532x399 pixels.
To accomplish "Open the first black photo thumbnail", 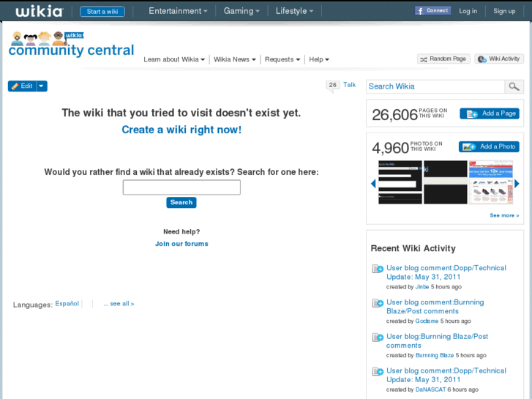I will pyautogui.click(x=400, y=182).
